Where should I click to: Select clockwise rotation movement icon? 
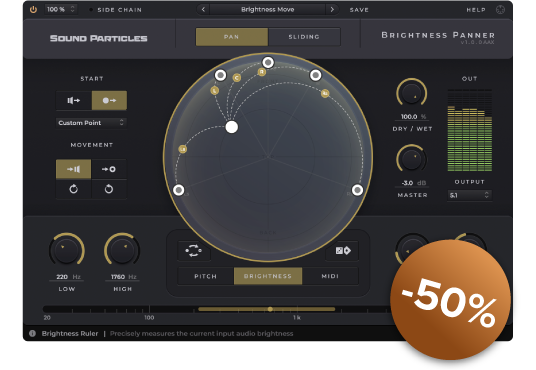(x=73, y=189)
